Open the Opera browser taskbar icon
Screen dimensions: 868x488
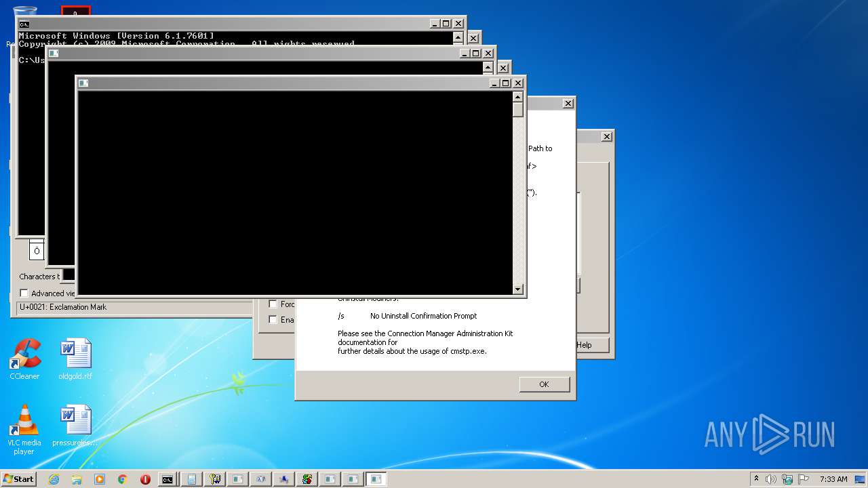pos(145,479)
